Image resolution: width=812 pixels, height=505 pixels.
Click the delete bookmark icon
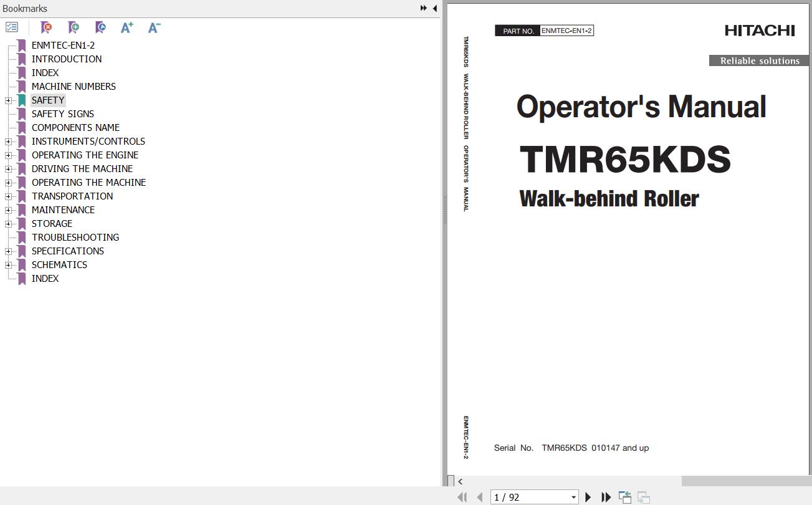coord(46,27)
